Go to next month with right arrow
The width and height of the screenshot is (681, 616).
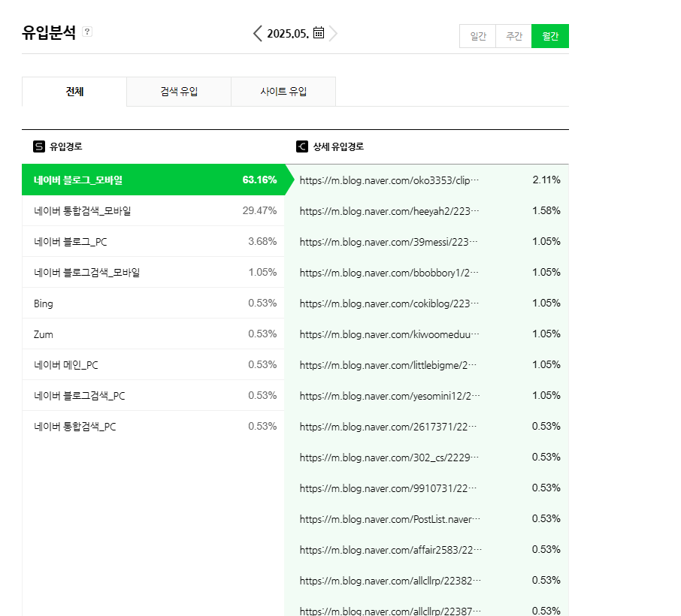point(333,33)
